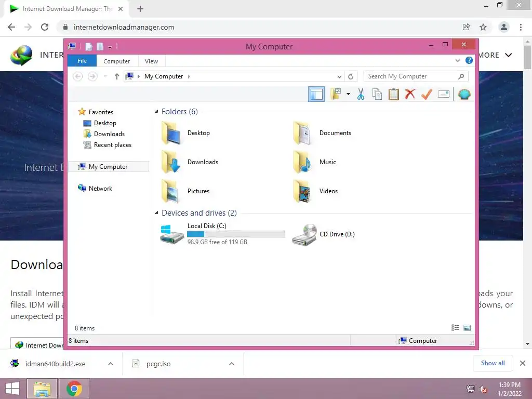Select the Downloads folder in main pane
Image resolution: width=532 pixels, height=399 pixels.
(x=189, y=162)
